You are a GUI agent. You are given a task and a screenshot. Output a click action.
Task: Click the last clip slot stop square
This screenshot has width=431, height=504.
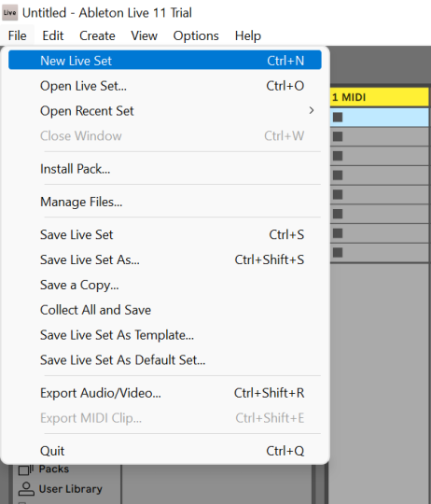click(338, 252)
